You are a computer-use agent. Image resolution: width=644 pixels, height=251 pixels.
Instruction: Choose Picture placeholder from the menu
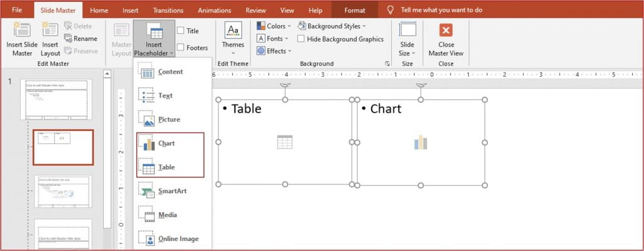tap(172, 120)
